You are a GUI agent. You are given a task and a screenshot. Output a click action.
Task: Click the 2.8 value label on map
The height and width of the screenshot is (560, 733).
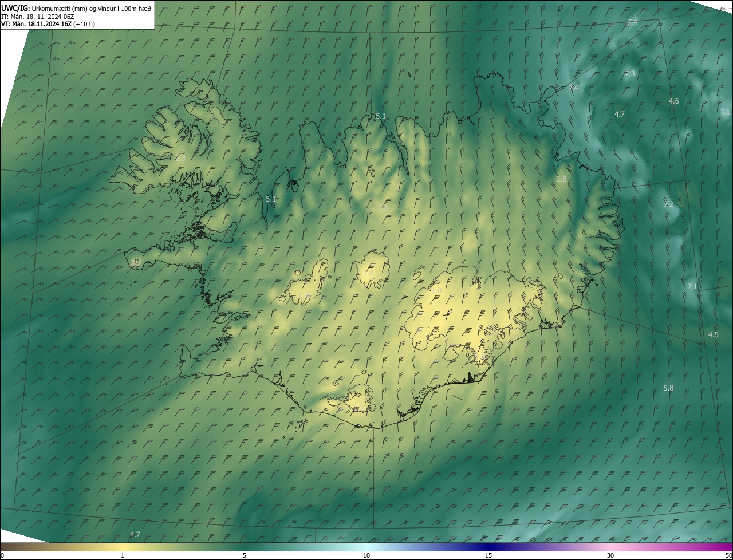561,179
